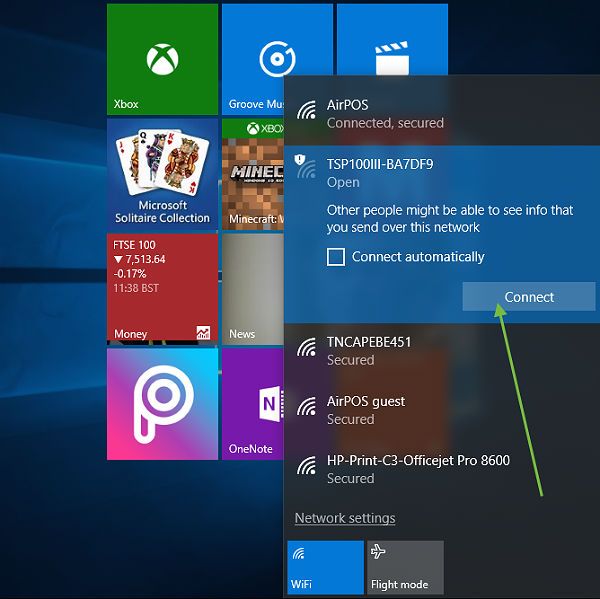Viewport: 600px width, 599px height.
Task: Select the TNCAPEBE451 network name
Action: (x=369, y=342)
